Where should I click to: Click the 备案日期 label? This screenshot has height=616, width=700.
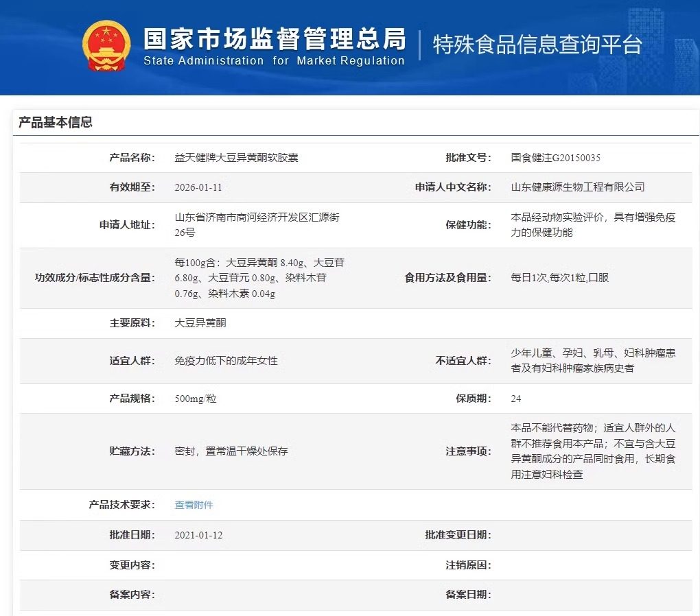pos(468,595)
